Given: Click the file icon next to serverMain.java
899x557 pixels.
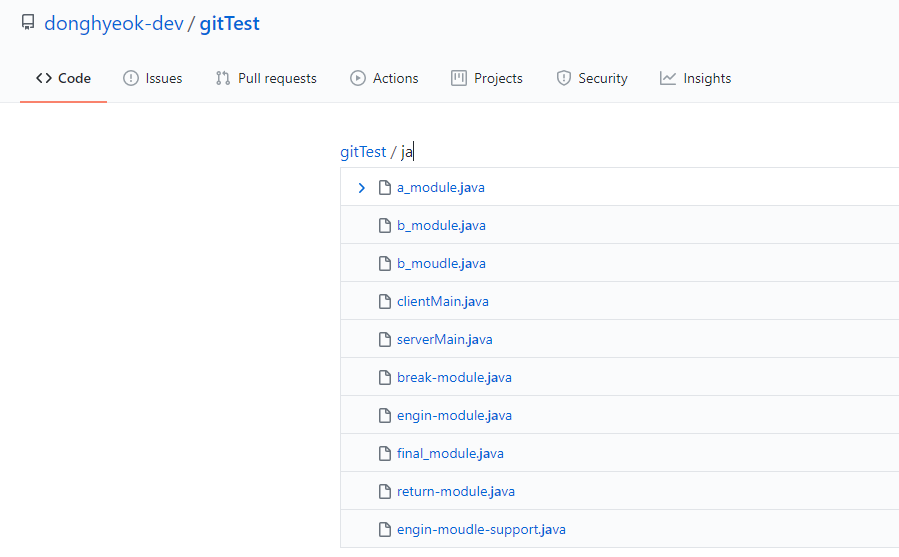Looking at the screenshot, I should point(385,340).
